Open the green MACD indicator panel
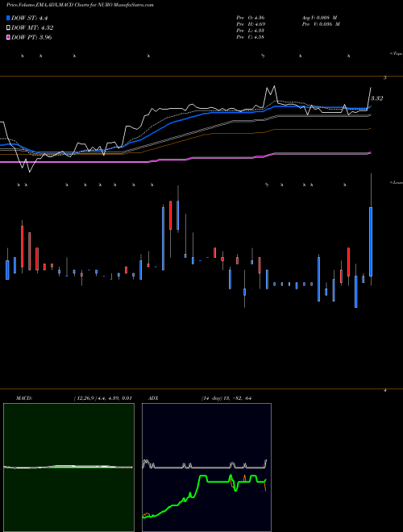The width and height of the screenshot is (403, 532). coord(69,468)
